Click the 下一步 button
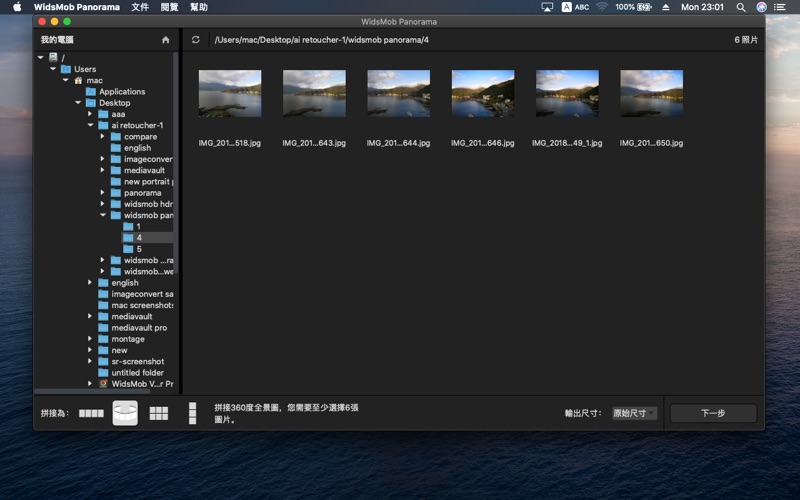The height and width of the screenshot is (500, 800). 713,413
